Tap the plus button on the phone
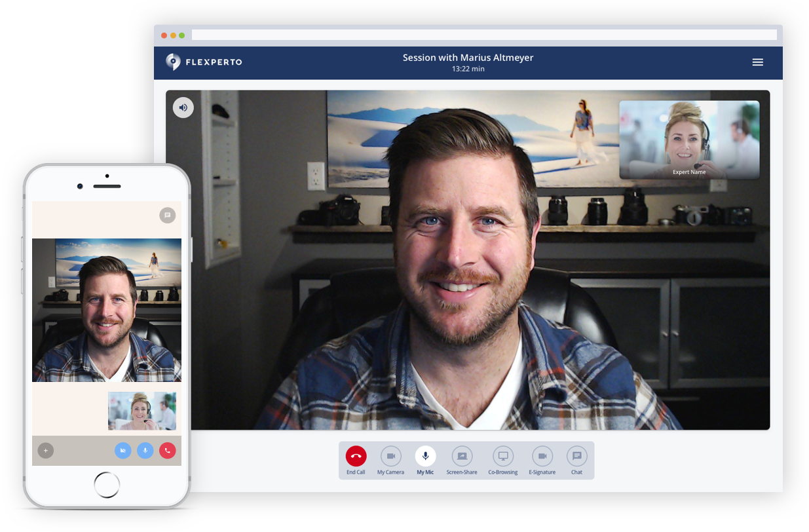 click(46, 451)
